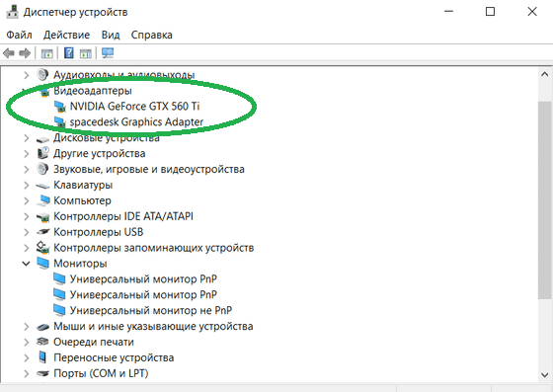Open the Справка menu

152,35
